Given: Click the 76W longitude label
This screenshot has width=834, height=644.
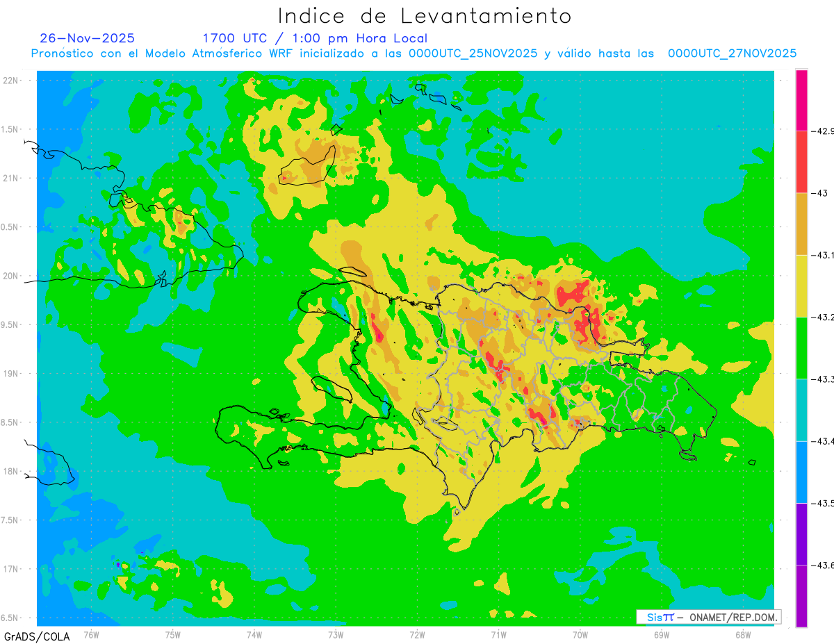Looking at the screenshot, I should coord(91,634).
